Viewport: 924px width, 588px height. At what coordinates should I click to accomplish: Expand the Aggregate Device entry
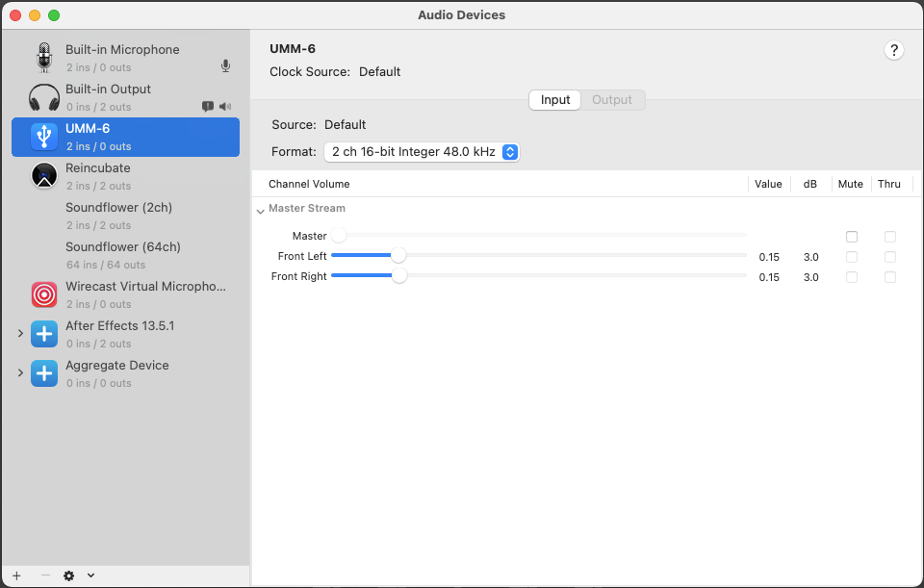20,373
